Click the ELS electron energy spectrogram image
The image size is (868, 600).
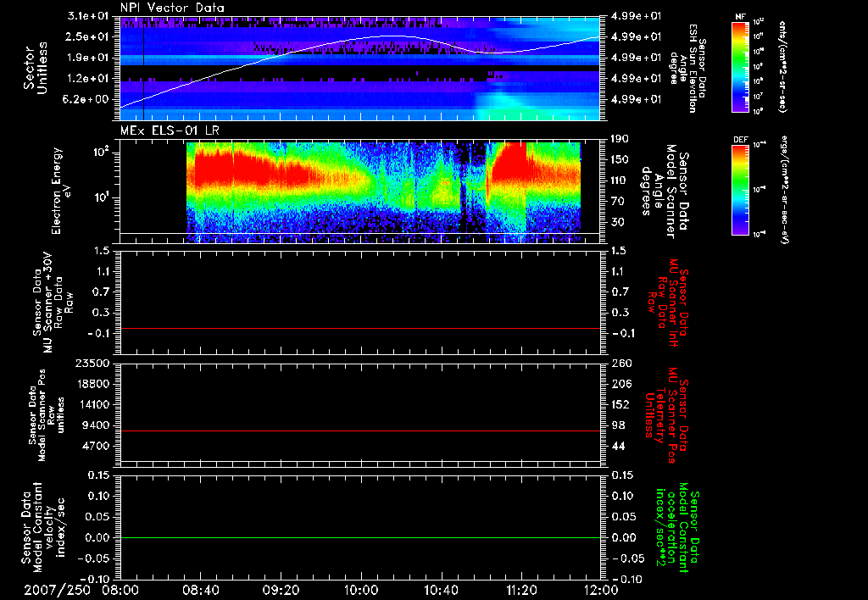pos(384,192)
